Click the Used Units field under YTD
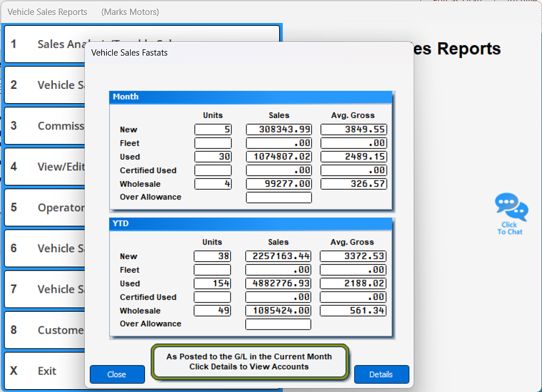The height and width of the screenshot is (392, 542). 212,283
